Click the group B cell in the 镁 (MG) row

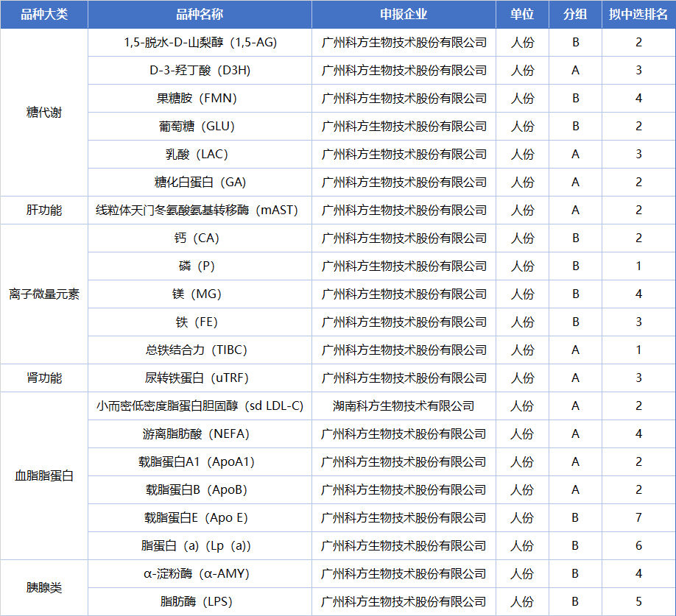click(x=575, y=294)
